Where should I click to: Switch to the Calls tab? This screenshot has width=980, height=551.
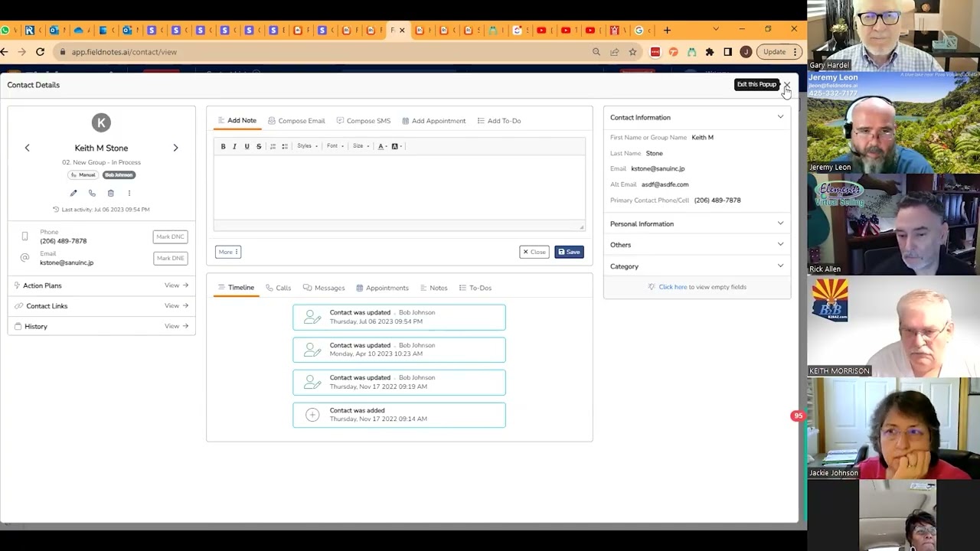point(278,288)
